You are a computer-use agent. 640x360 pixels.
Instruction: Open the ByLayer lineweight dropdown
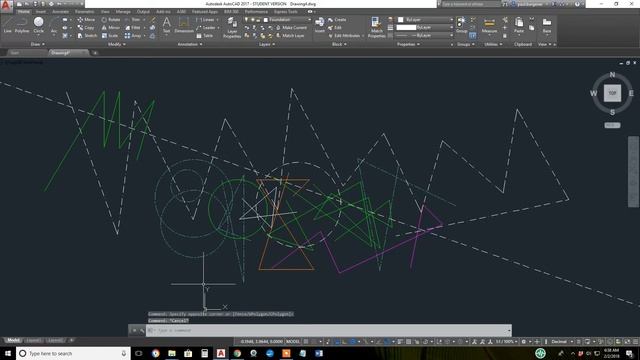click(x=425, y=27)
